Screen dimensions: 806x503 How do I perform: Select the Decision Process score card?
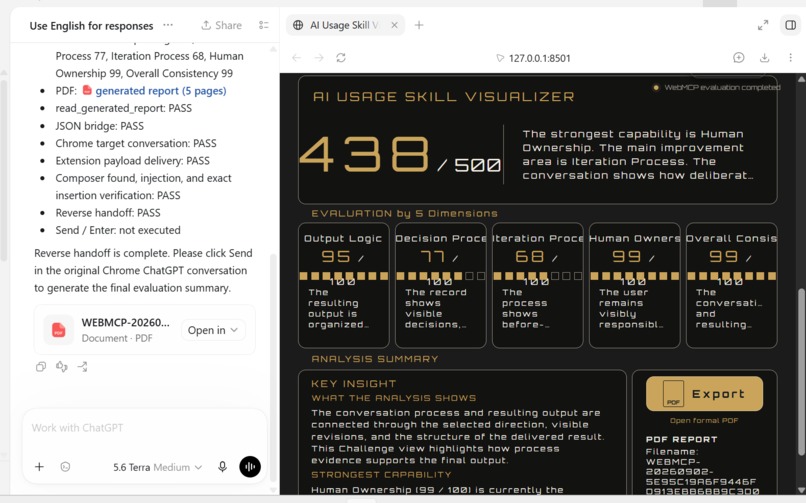click(x=441, y=285)
